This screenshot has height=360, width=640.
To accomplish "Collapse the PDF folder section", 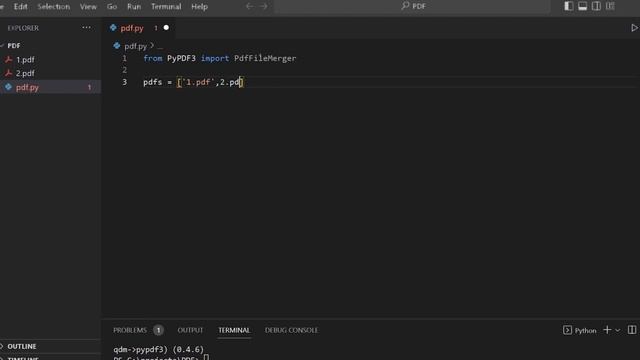I will coord(13,46).
